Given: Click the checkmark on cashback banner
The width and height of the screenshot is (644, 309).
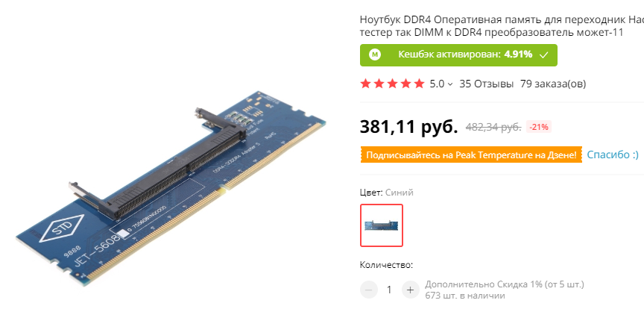Looking at the screenshot, I should (543, 54).
